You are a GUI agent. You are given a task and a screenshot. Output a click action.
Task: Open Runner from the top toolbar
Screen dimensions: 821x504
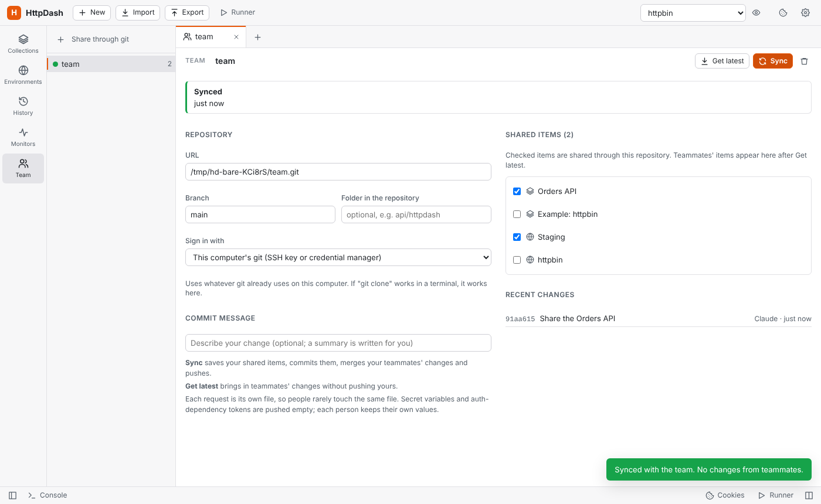[x=238, y=12]
